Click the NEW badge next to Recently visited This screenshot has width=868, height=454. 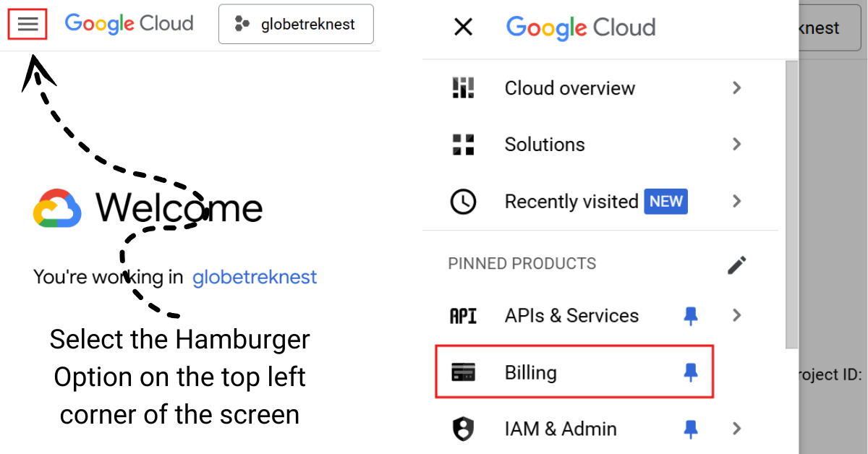pos(666,201)
